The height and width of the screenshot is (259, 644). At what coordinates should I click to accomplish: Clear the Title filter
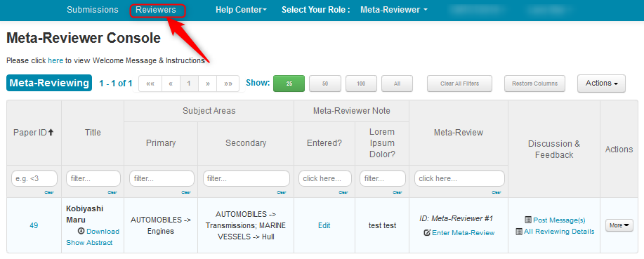point(112,192)
